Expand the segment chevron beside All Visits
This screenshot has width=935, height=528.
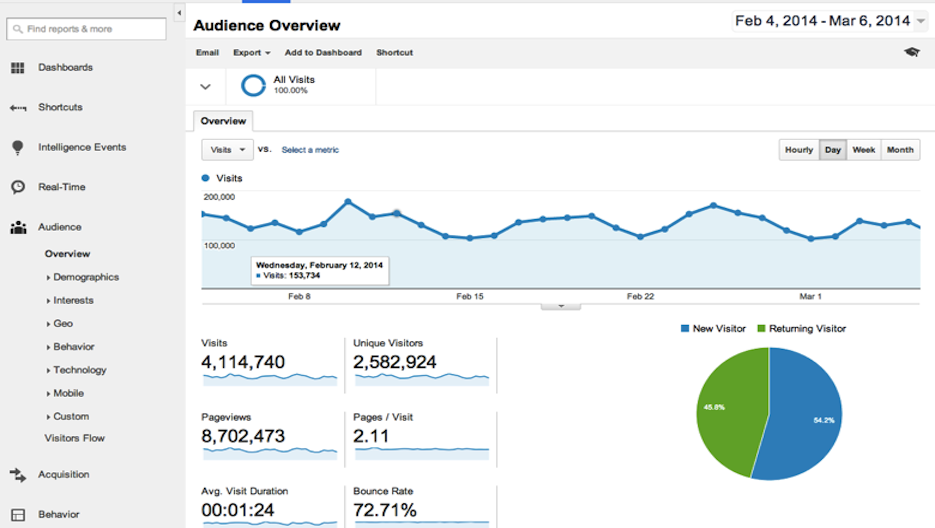coord(206,87)
